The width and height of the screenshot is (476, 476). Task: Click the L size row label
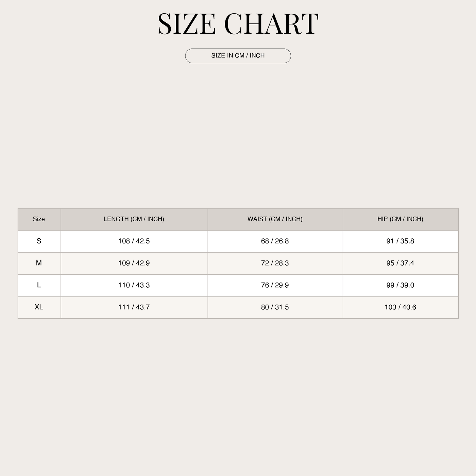click(x=39, y=286)
